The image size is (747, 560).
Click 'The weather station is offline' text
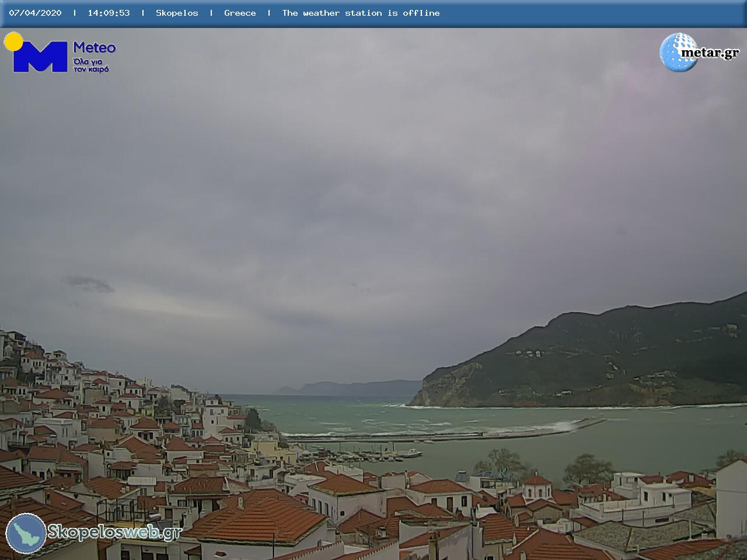click(361, 13)
